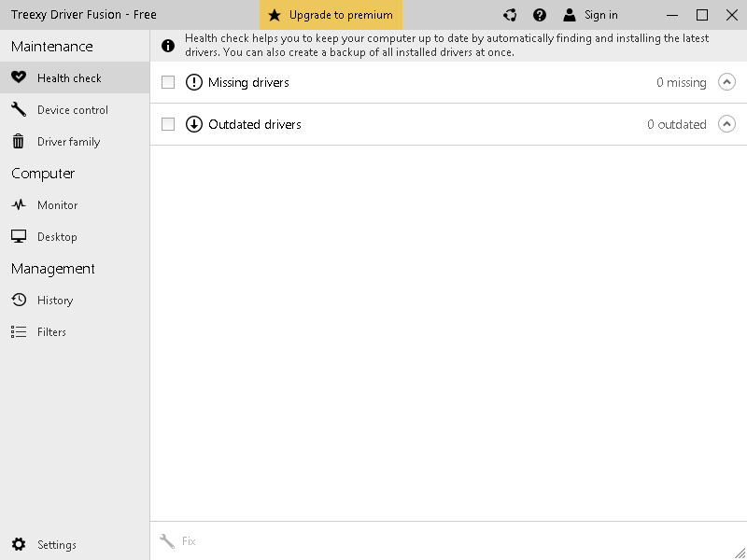Click the window resize grip corner
The width and height of the screenshot is (747, 560).
point(740,553)
